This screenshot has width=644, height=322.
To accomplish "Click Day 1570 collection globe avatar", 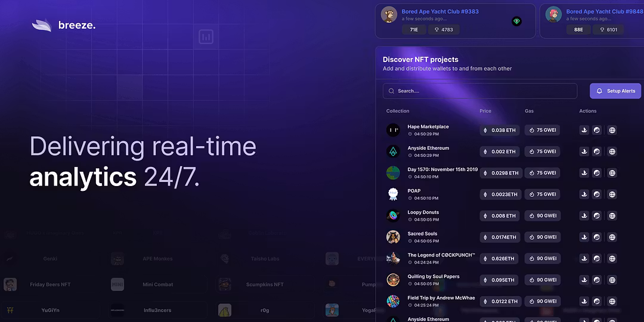I will tap(393, 173).
